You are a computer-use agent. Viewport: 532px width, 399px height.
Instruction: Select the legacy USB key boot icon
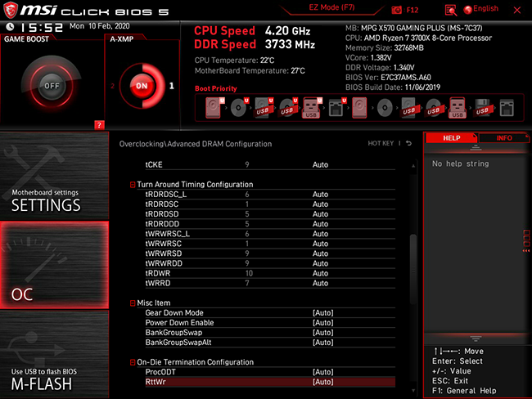(458, 107)
